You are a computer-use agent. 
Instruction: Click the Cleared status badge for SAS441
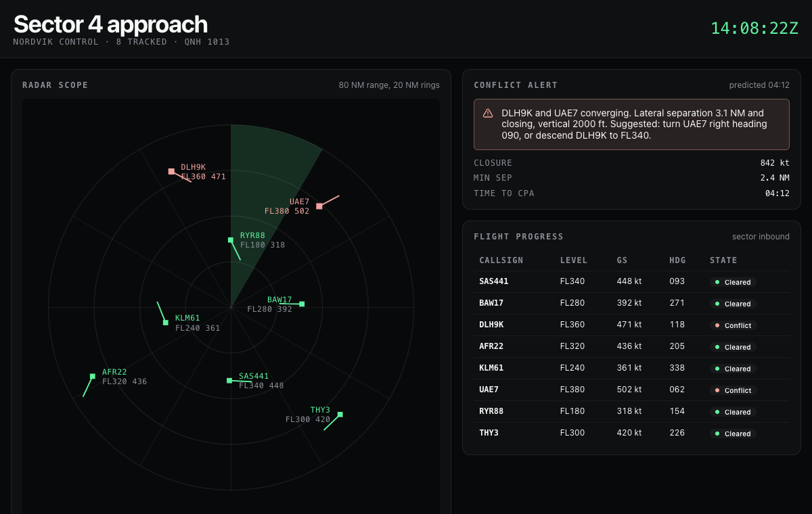(x=733, y=282)
